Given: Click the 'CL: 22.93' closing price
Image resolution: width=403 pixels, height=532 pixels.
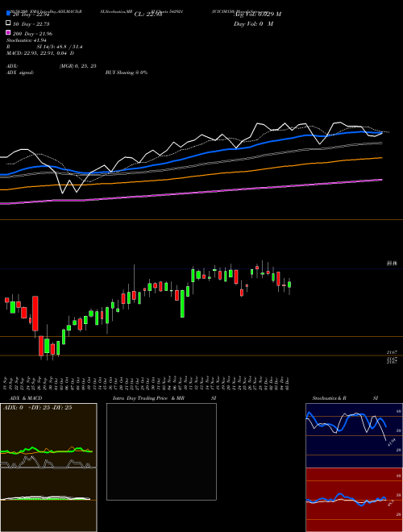Looking at the screenshot, I should [x=148, y=15].
